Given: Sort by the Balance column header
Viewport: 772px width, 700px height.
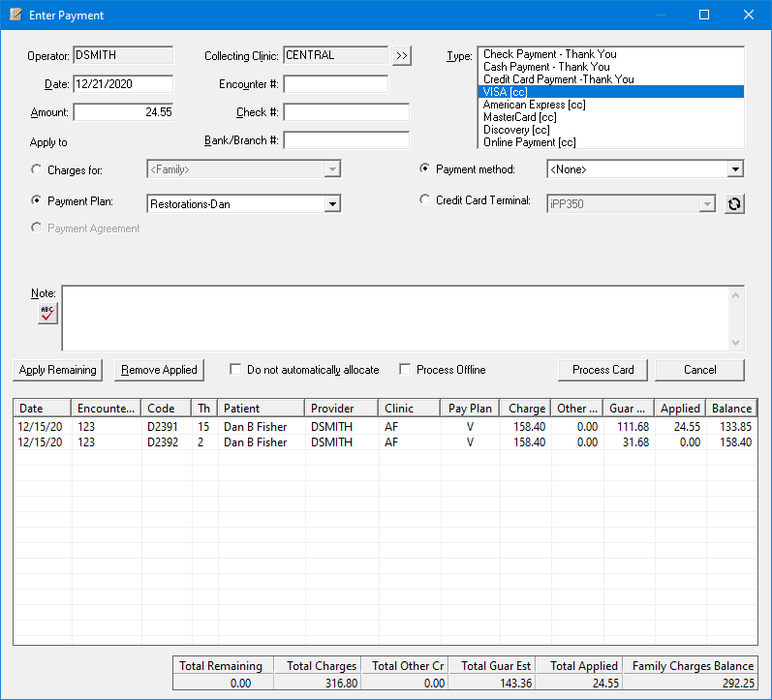Looking at the screenshot, I should click(731, 408).
